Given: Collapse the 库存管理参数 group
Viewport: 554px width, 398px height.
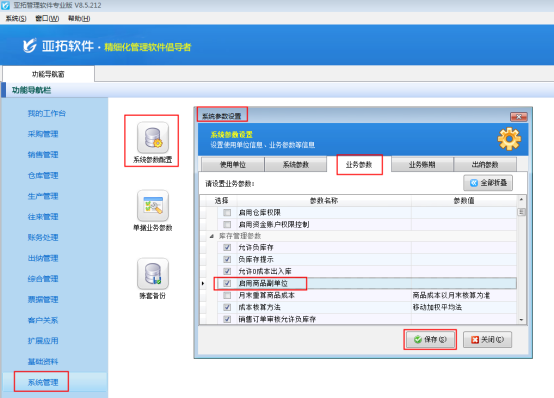Looking at the screenshot, I should tap(211, 236).
